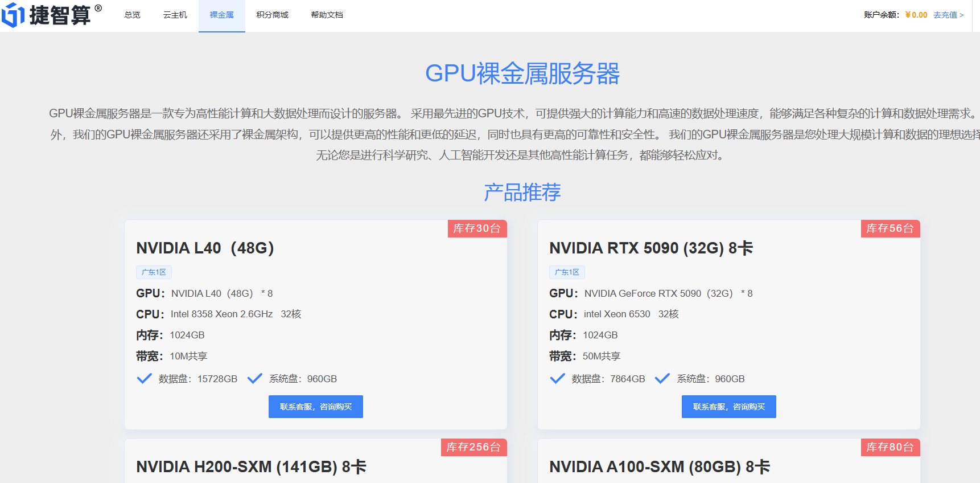Click the RTX 5090 系统盘 checkmark icon
The height and width of the screenshot is (483, 980).
tap(662, 379)
